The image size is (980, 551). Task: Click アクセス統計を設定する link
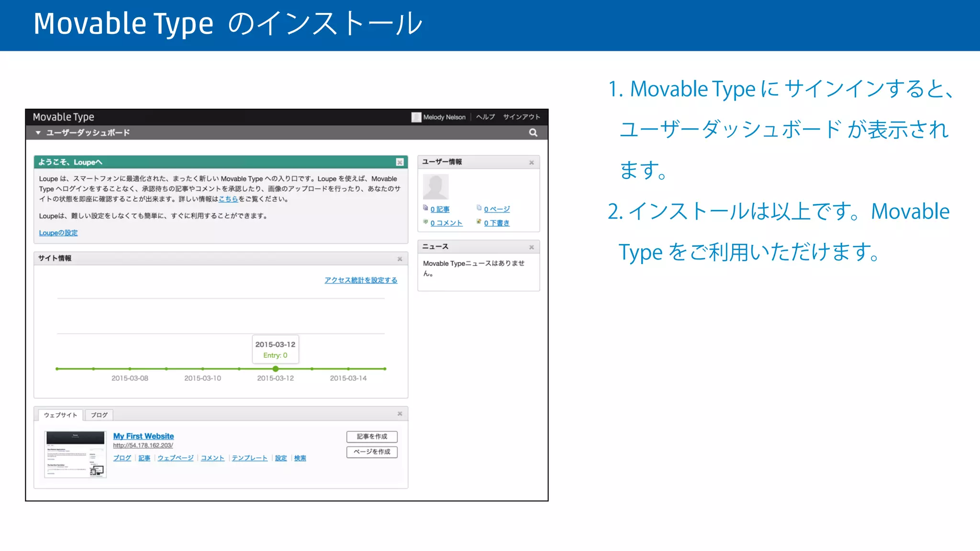pyautogui.click(x=361, y=280)
